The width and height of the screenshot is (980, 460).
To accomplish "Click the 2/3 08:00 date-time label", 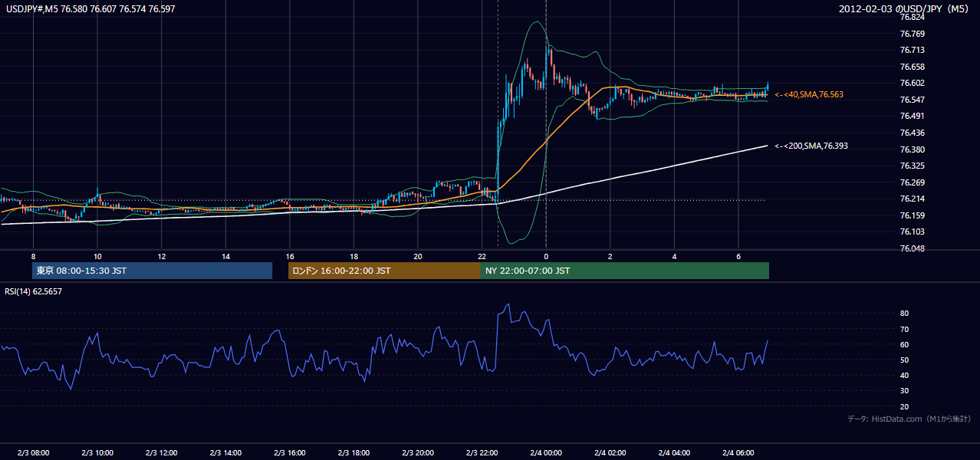I will [x=33, y=452].
